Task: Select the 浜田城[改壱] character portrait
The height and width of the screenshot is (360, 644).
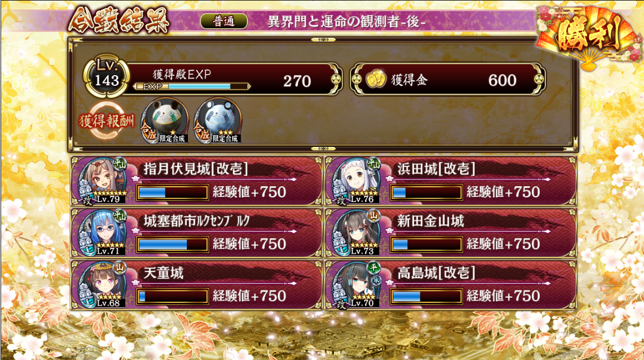Action: click(x=355, y=181)
